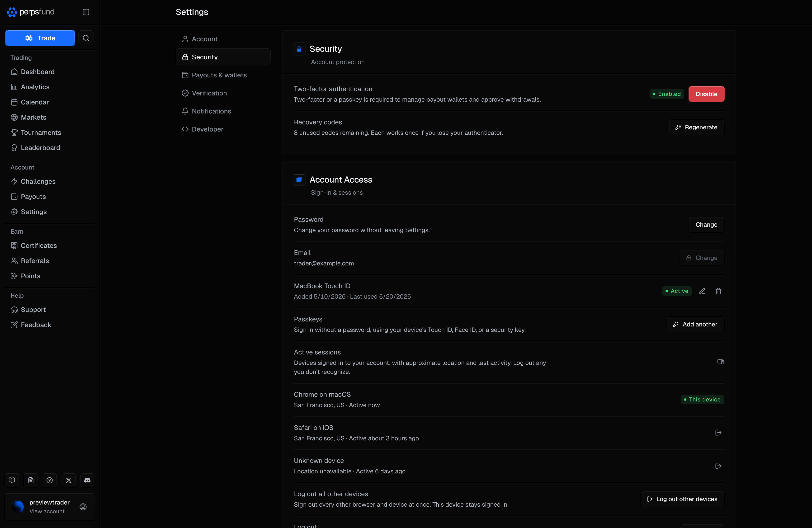The height and width of the screenshot is (528, 812).
Task: Open the Discord link icon
Action: (87, 480)
